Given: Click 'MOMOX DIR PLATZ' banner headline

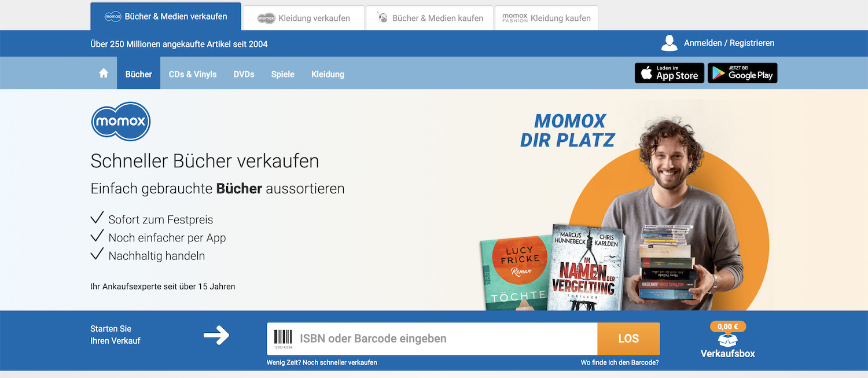Looking at the screenshot, I should click(568, 130).
